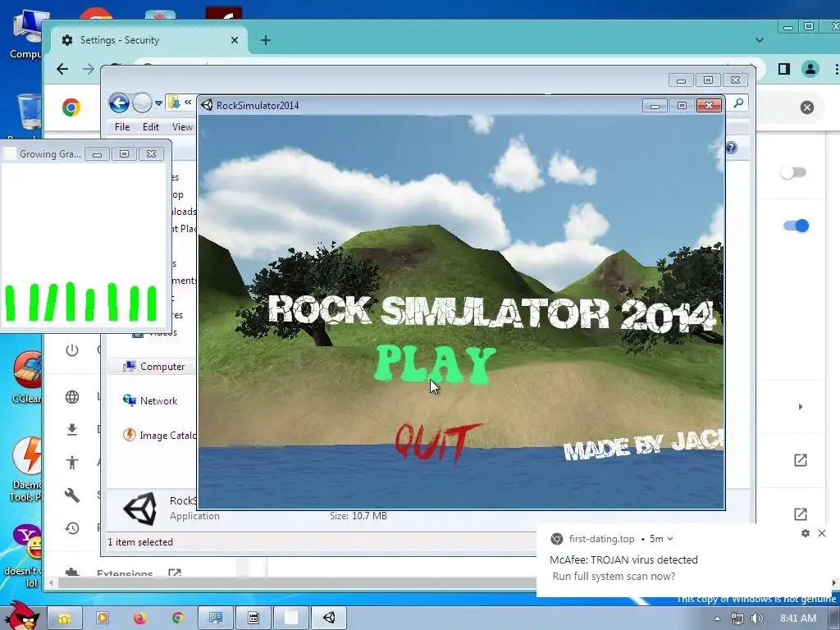
Task: Click the Explorer search magnifier icon
Action: [x=739, y=103]
